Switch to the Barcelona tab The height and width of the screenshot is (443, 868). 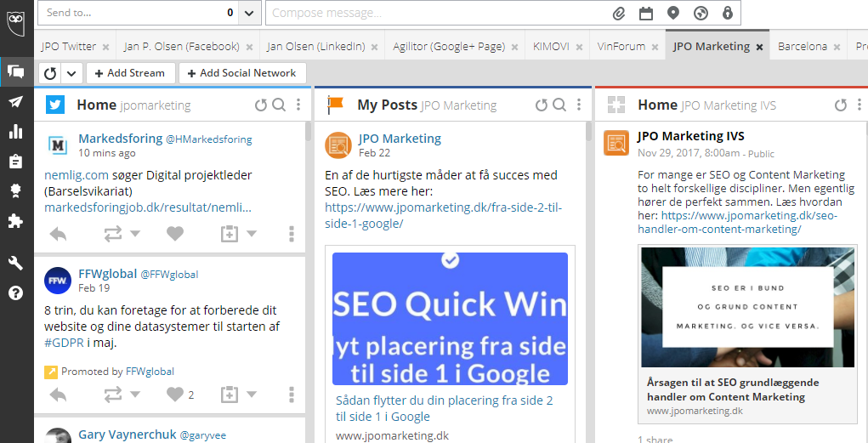[803, 47]
